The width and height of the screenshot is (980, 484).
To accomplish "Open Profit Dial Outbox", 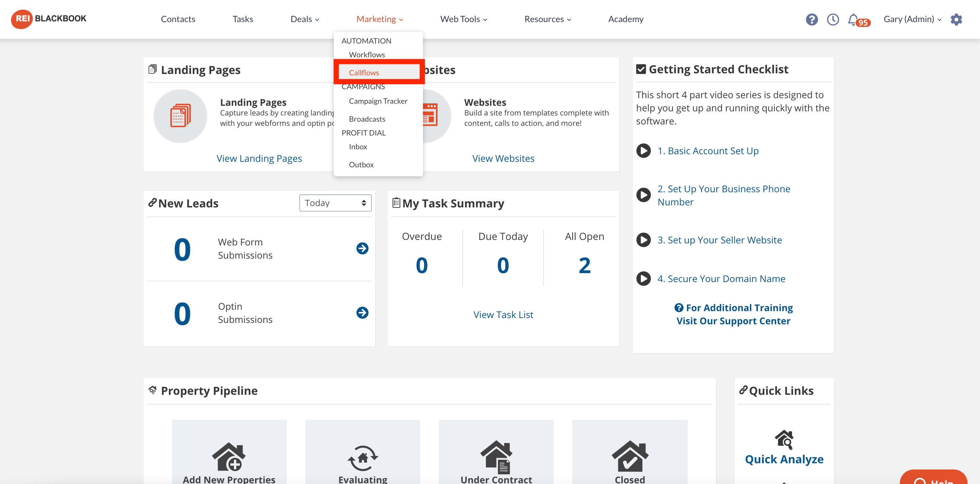I will 361,164.
